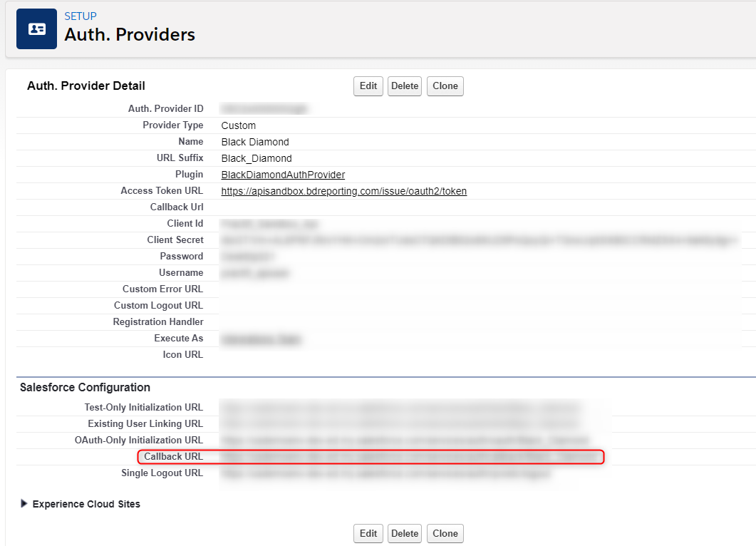Click the bottom Delete button
The height and width of the screenshot is (546, 756).
[405, 533]
